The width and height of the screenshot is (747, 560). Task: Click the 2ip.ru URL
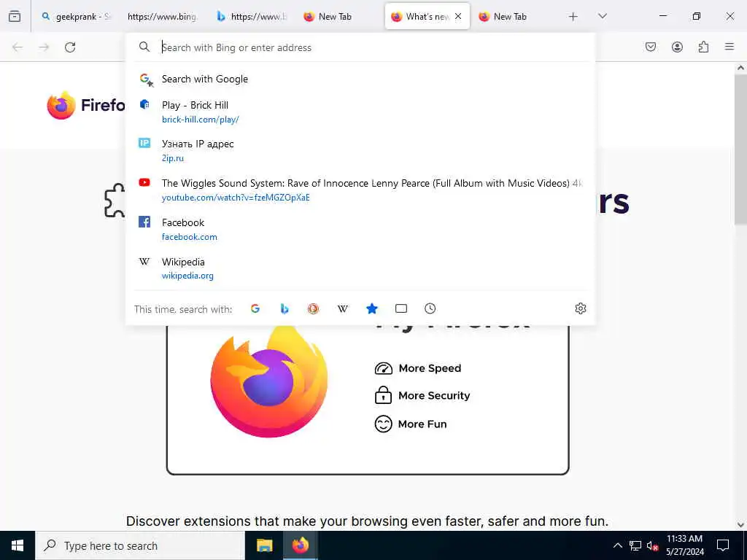[172, 158]
